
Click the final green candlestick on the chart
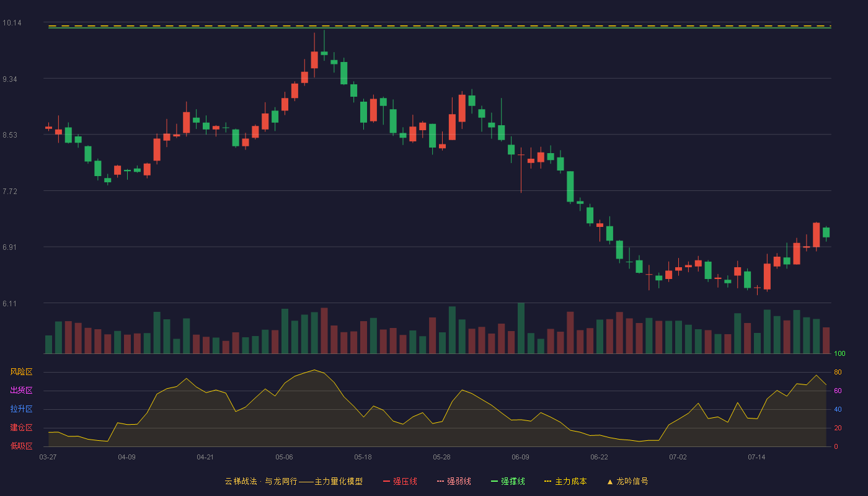[x=826, y=233]
